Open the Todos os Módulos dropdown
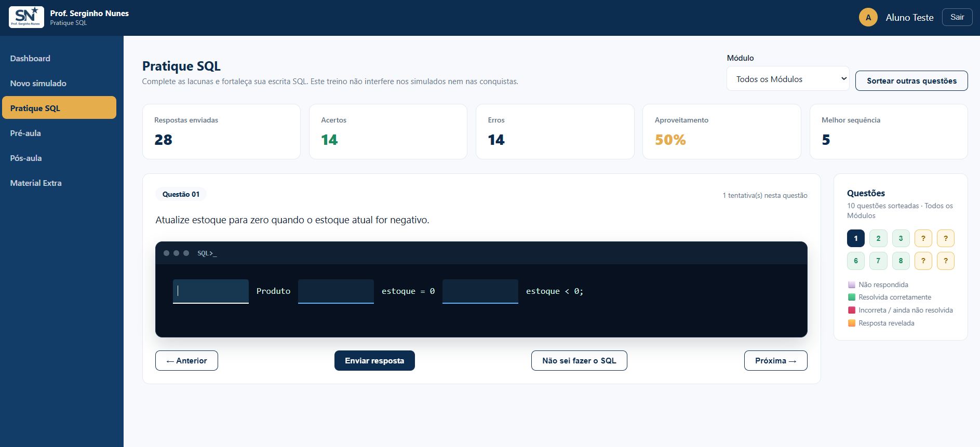This screenshot has width=980, height=447. coord(788,79)
